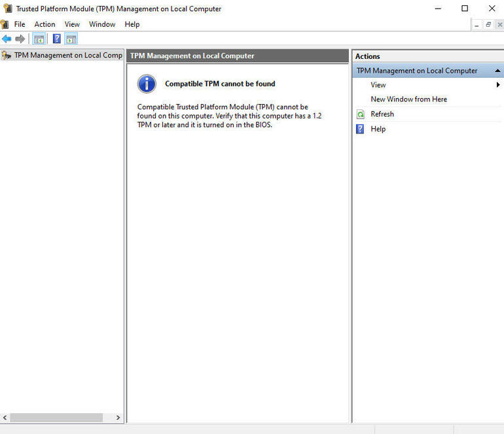Click New Window from Here action
504x434 pixels.
coord(408,99)
